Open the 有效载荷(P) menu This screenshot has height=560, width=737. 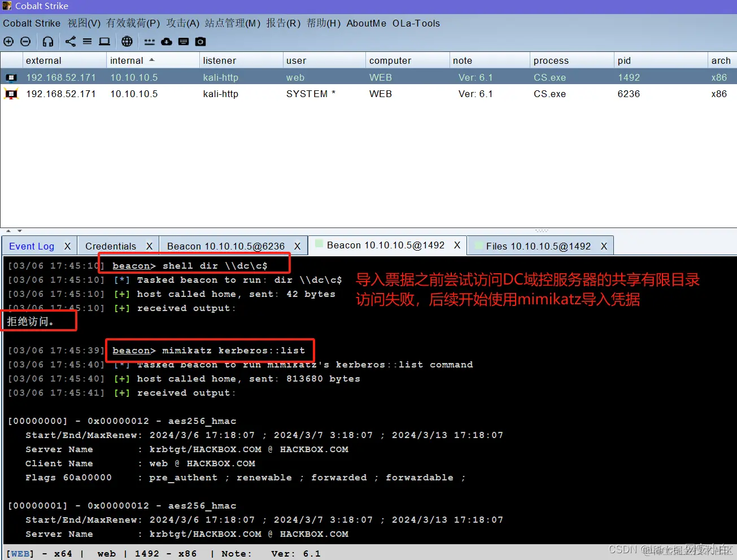133,23
